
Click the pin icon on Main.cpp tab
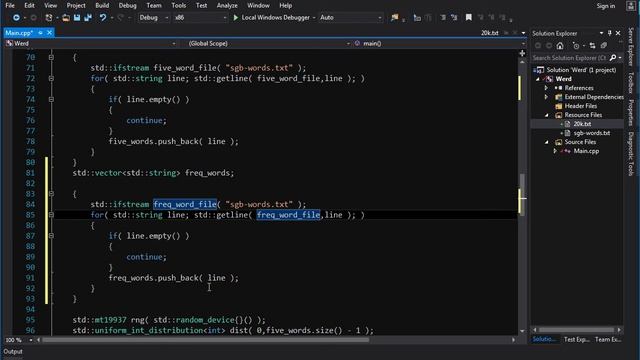[40, 33]
